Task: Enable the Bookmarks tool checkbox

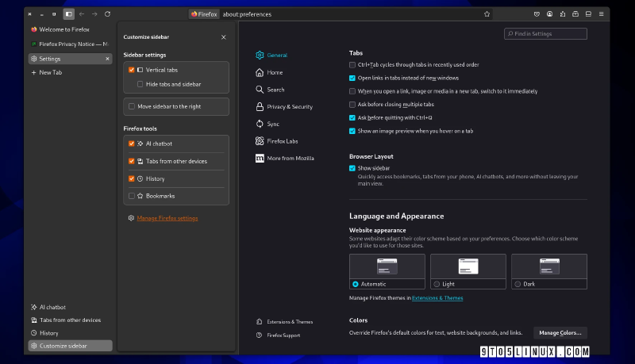Action: [x=132, y=196]
